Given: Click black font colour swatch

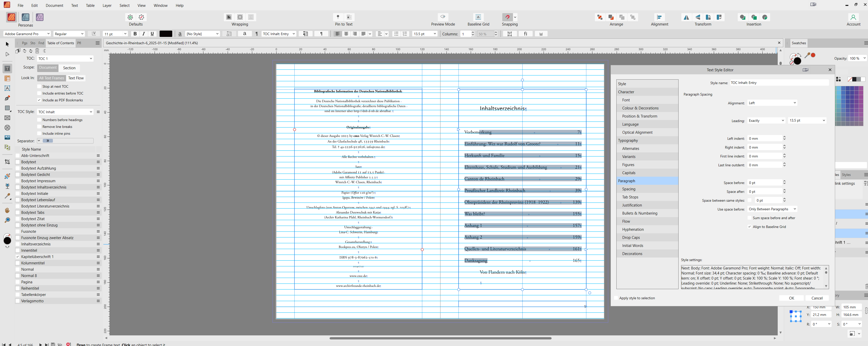Looking at the screenshot, I should coord(166,34).
